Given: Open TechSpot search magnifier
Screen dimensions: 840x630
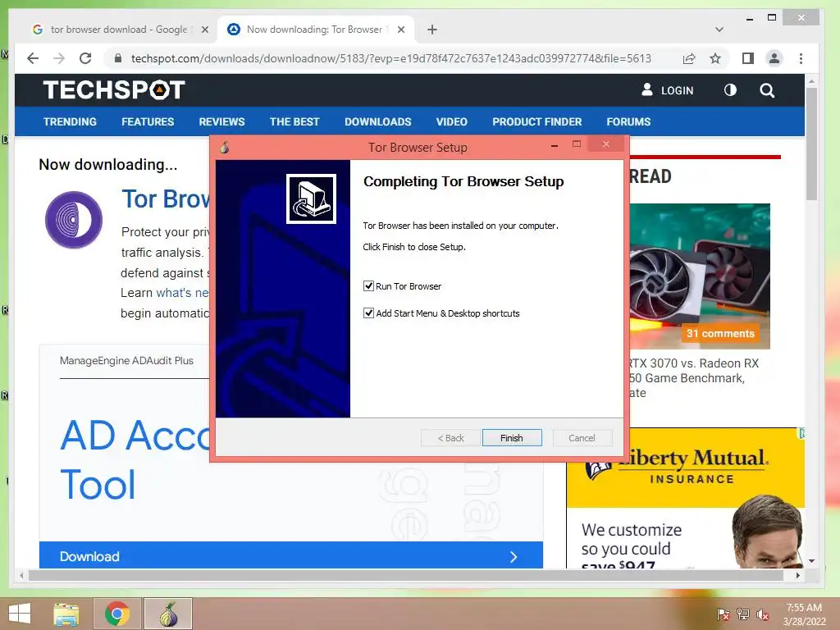Looking at the screenshot, I should [767, 90].
